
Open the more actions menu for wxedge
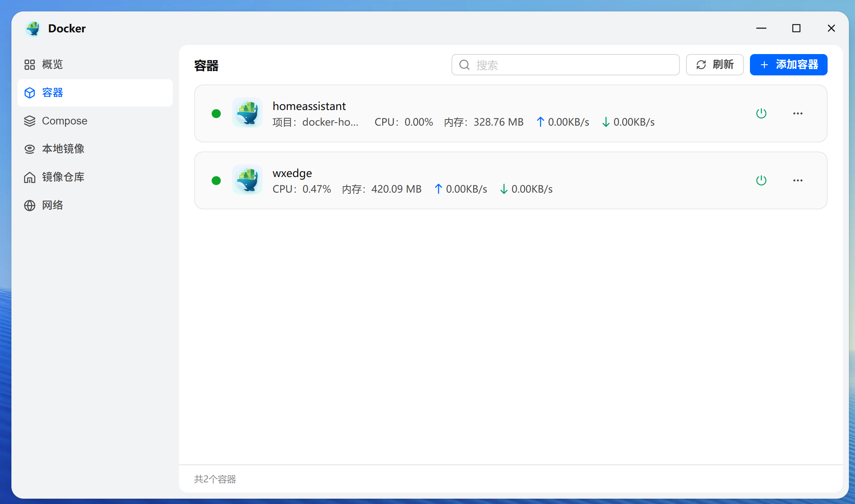(x=798, y=180)
